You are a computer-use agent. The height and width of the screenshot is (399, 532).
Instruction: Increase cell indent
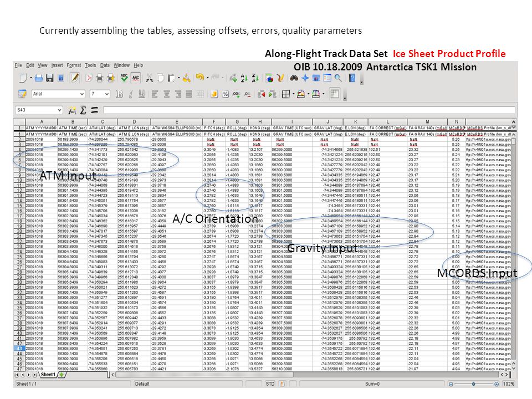(x=272, y=94)
